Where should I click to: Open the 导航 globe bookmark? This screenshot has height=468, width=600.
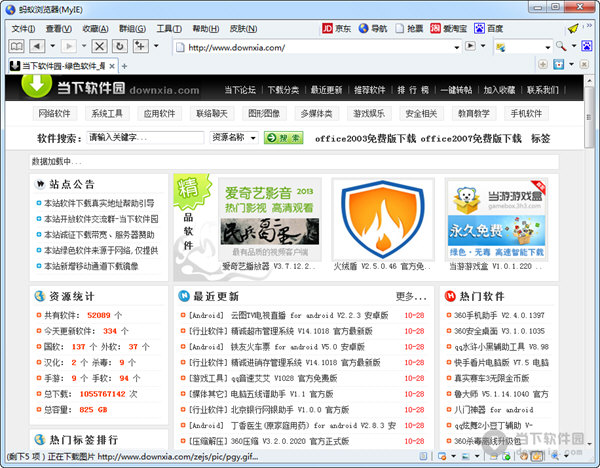pos(373,28)
